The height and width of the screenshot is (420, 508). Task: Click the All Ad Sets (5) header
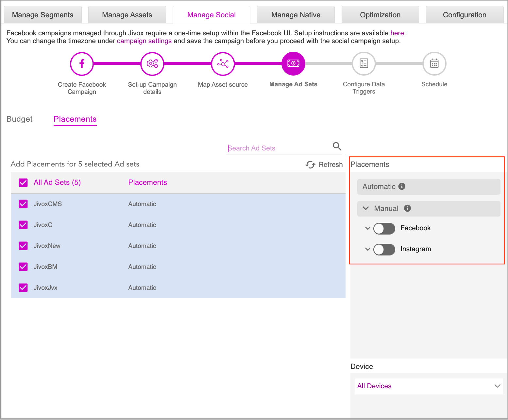coord(57,183)
